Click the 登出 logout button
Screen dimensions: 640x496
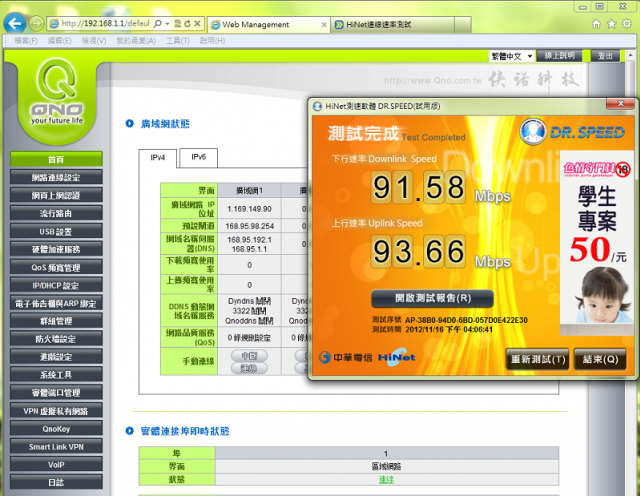click(605, 56)
